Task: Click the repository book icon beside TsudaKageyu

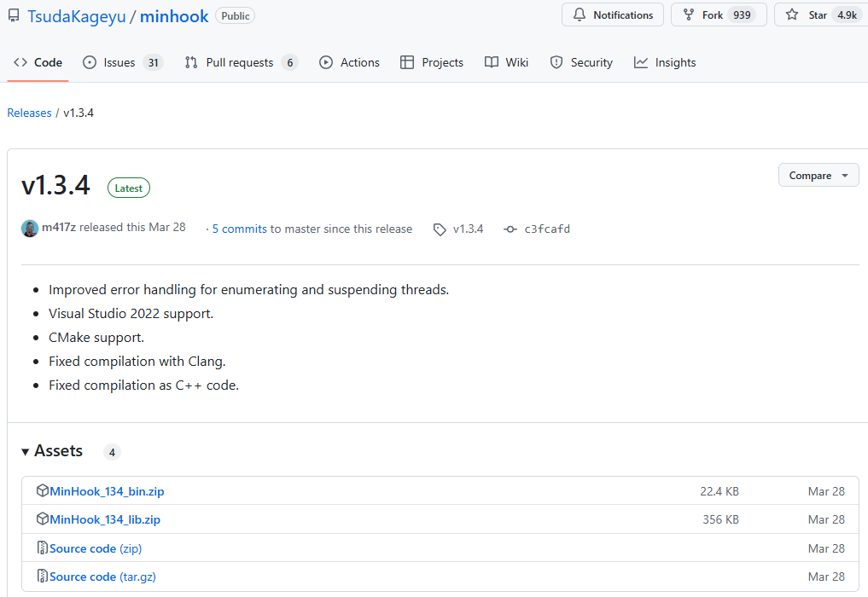Action: tap(13, 14)
